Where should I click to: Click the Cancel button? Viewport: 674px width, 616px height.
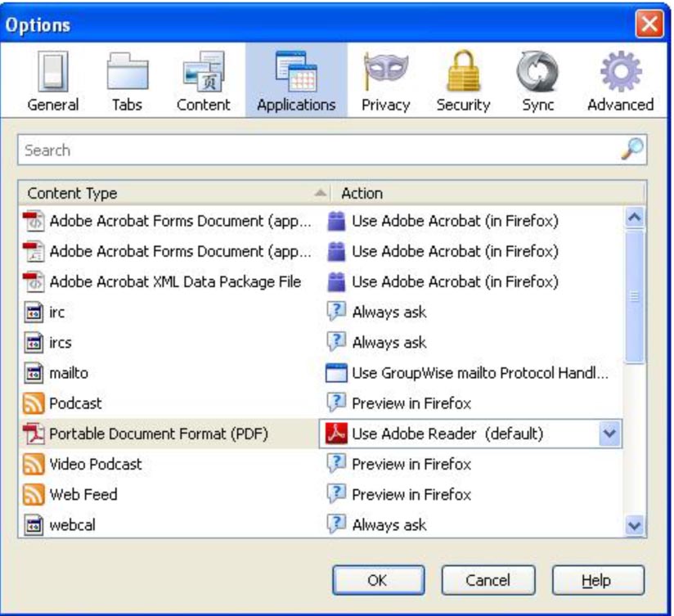click(488, 580)
